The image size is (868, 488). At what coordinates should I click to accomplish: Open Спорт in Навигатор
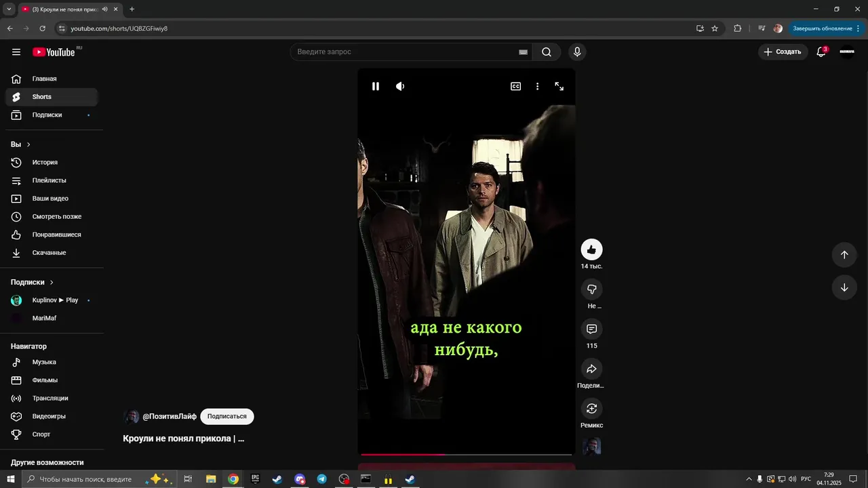[52, 434]
